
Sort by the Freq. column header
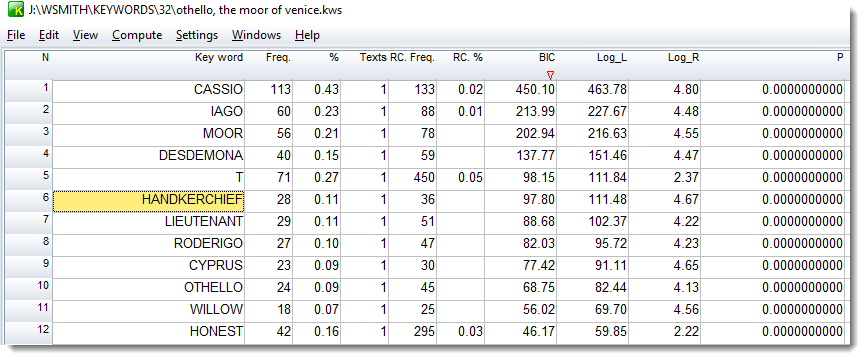click(x=278, y=57)
